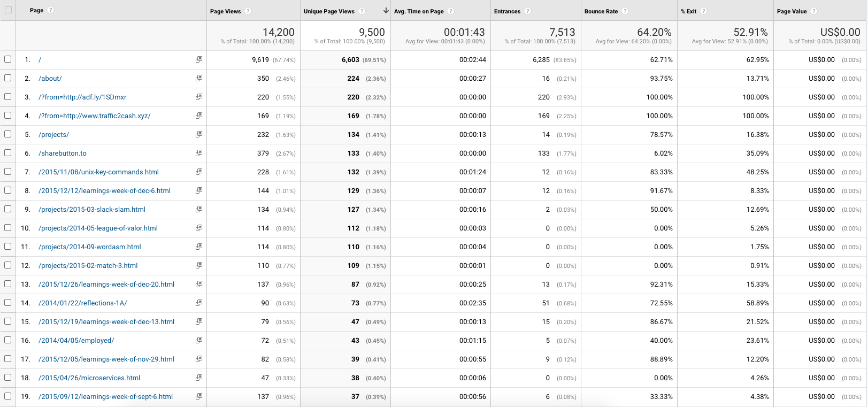Screen dimensions: 868x407
Task: Check the box for reflections-1A row
Action: click(8, 303)
